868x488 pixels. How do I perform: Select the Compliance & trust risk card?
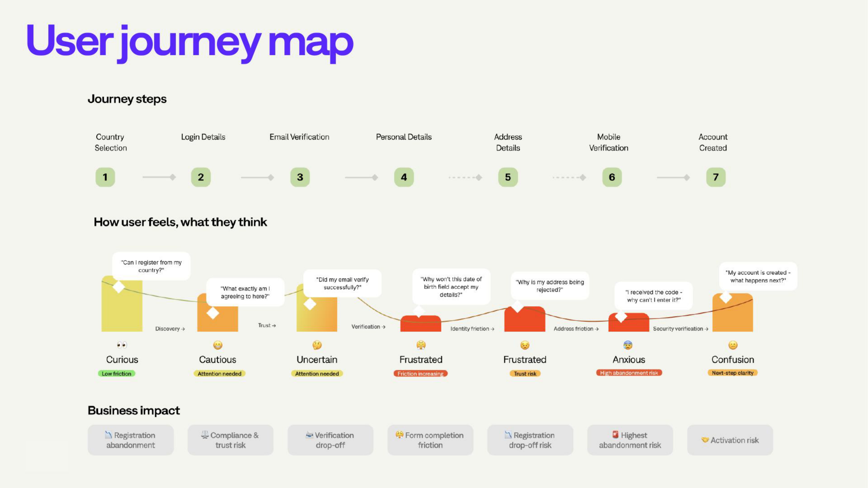pos(231,440)
